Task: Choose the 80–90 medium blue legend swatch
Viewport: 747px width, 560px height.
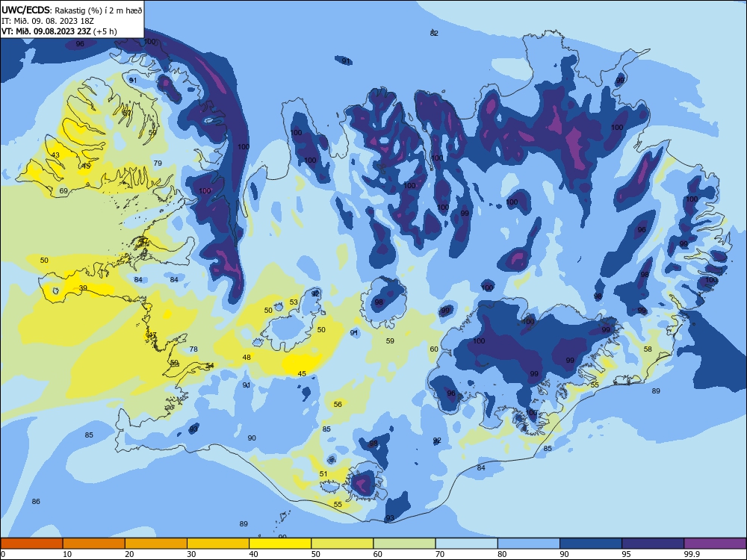Action: (x=529, y=544)
